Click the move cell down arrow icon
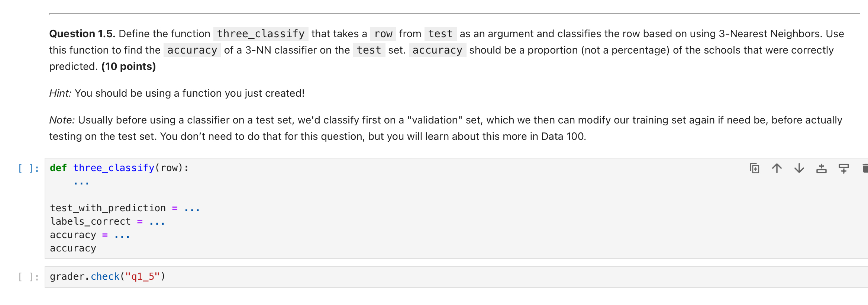The width and height of the screenshot is (868, 305). point(798,168)
